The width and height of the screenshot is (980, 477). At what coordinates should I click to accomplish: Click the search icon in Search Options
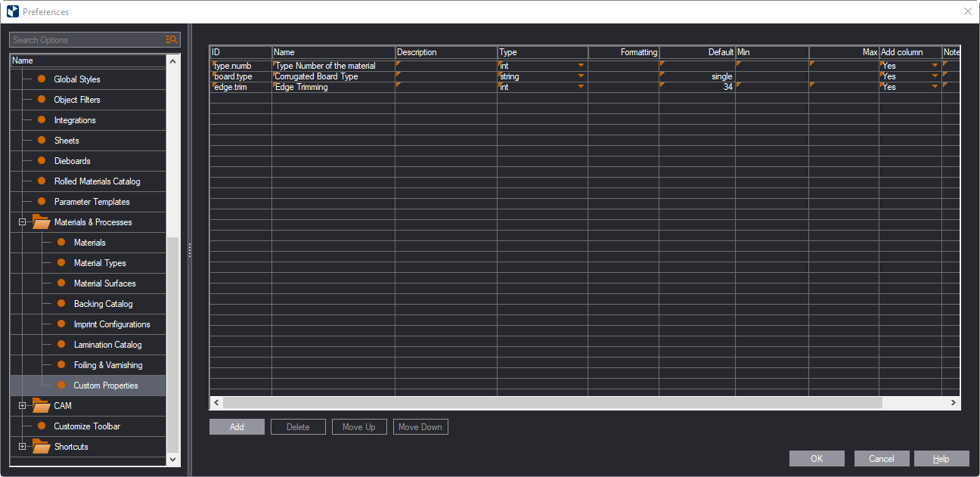(x=172, y=40)
